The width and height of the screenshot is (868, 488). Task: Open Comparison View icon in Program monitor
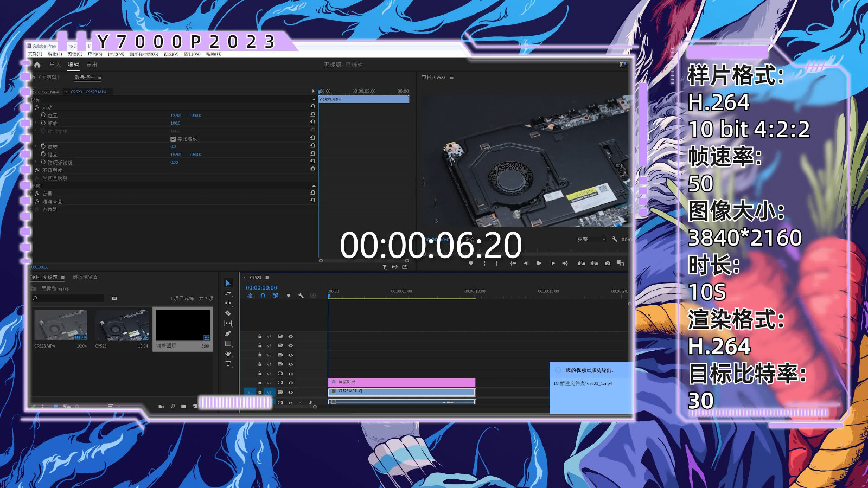tap(620, 263)
